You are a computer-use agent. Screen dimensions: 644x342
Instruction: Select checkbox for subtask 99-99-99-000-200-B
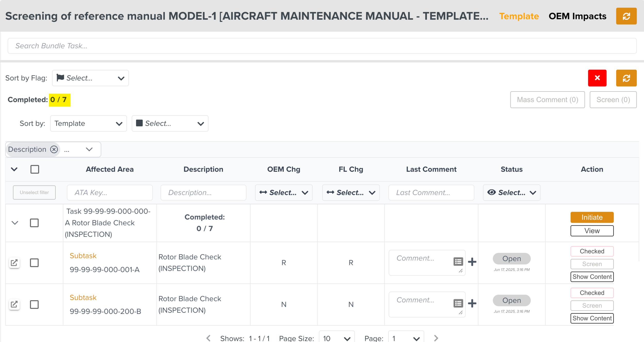pos(34,305)
